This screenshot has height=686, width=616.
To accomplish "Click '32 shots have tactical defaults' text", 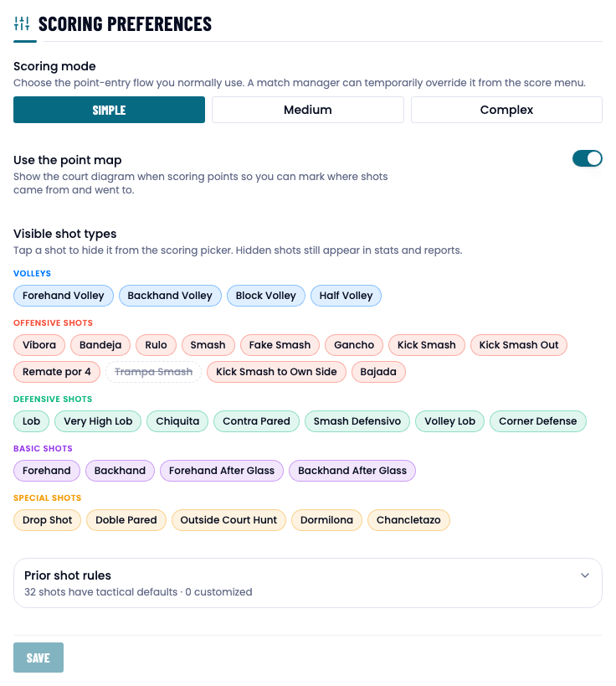I will coord(101,592).
